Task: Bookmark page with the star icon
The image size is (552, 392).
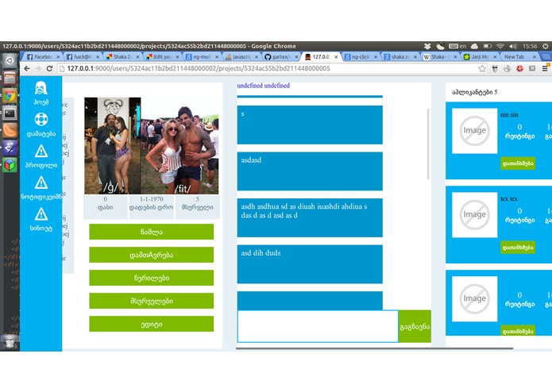Action: [482, 68]
